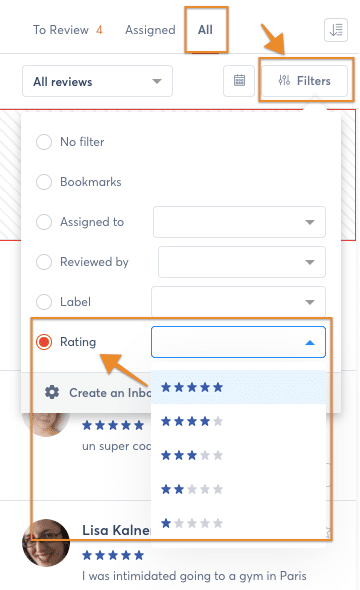Click the Filters sliders icon
Screen dimensions: 360x590
coord(284,80)
